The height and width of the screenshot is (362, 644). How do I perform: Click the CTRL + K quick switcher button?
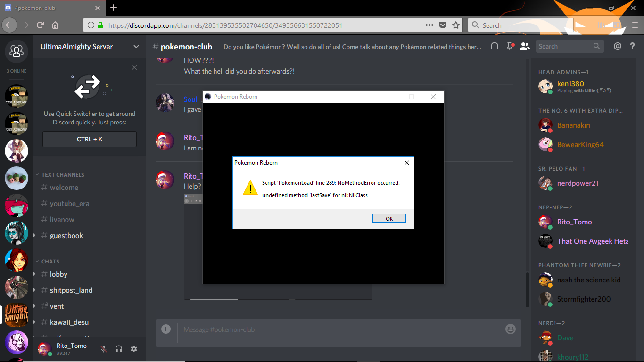(x=90, y=140)
